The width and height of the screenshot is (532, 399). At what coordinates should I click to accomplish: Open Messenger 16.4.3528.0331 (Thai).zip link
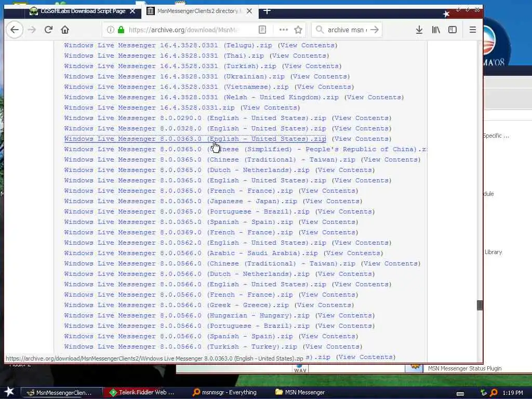click(164, 56)
